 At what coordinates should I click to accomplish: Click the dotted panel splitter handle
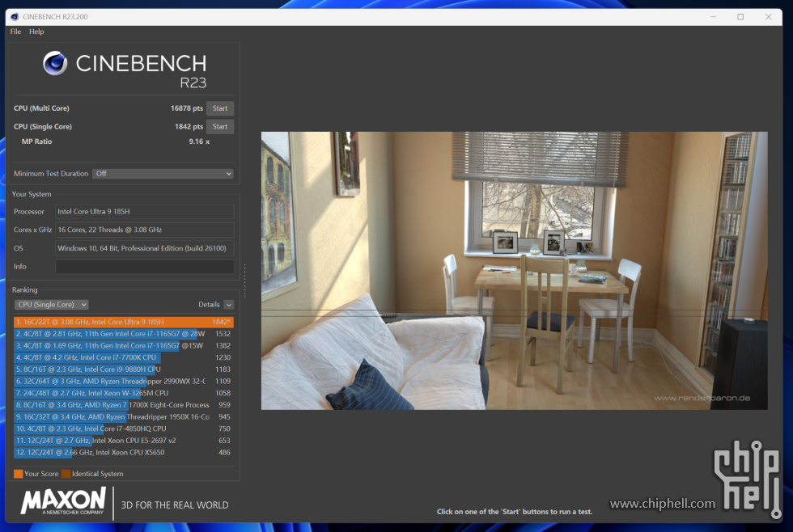[x=244, y=281]
